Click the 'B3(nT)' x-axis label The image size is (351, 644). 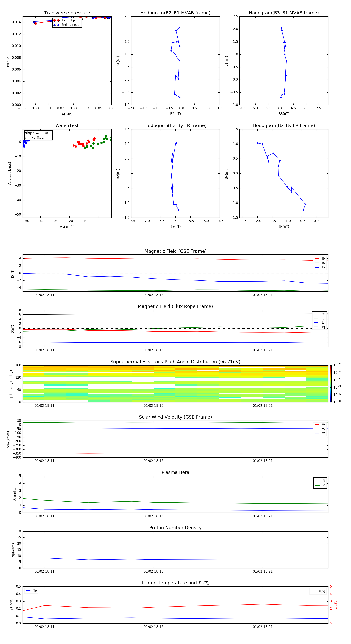pos(284,114)
